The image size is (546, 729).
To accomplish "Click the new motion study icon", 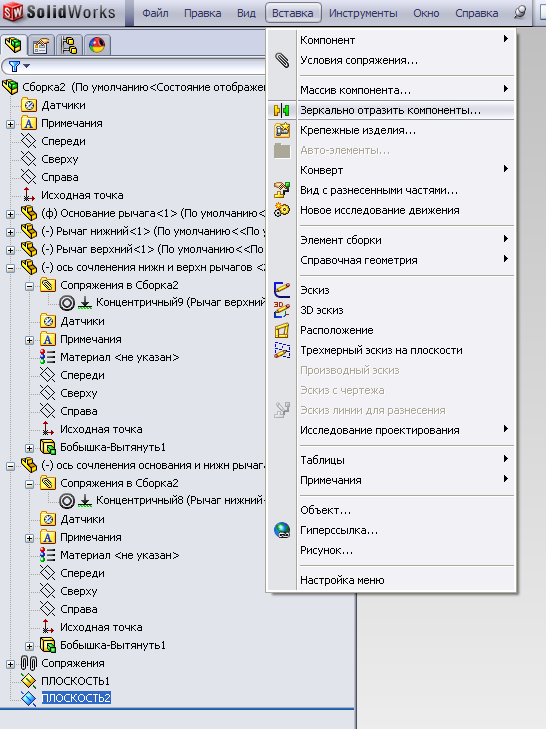I will (x=282, y=210).
